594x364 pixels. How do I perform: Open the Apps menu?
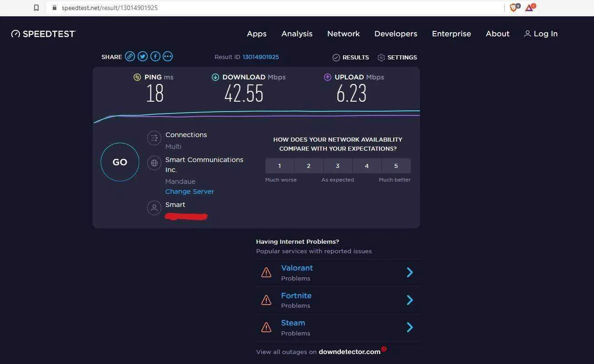(257, 34)
